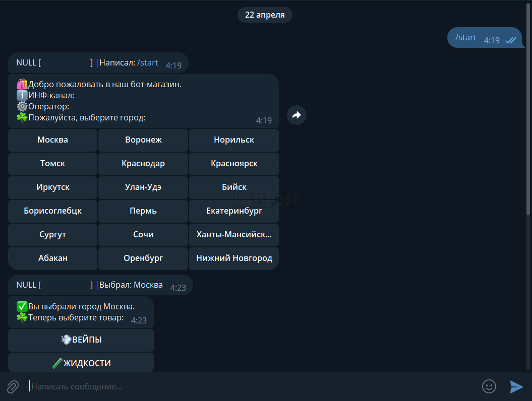Screen dimensions: 532x401
Task: Click the send message arrow icon
Action: pyautogui.click(x=516, y=386)
